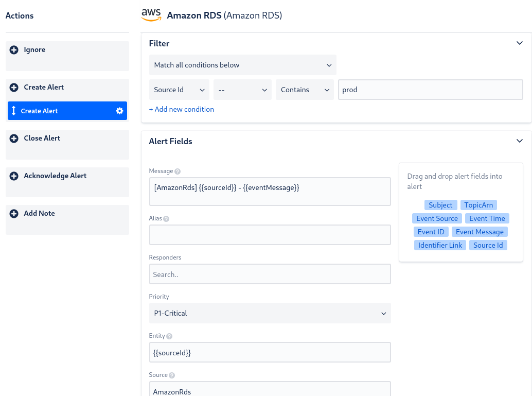532x396 pixels.
Task: Select the Event Source field chip
Action: pos(437,218)
